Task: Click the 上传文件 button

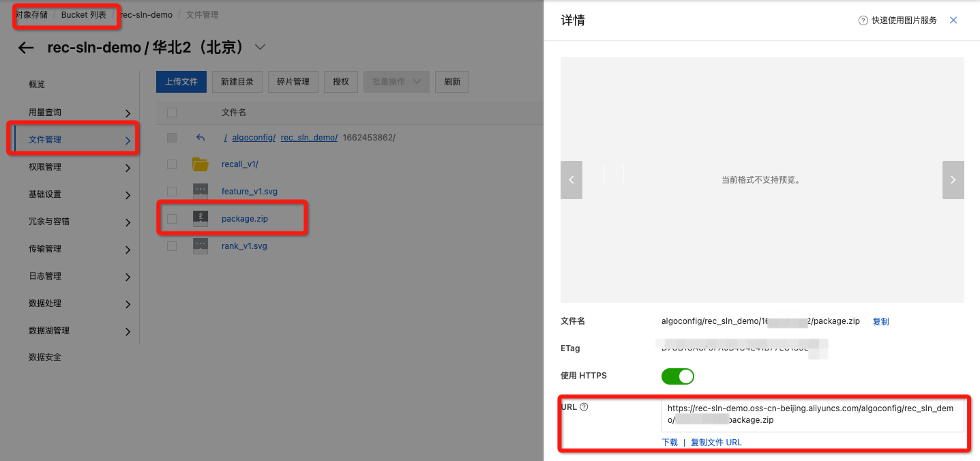Action: [x=181, y=82]
